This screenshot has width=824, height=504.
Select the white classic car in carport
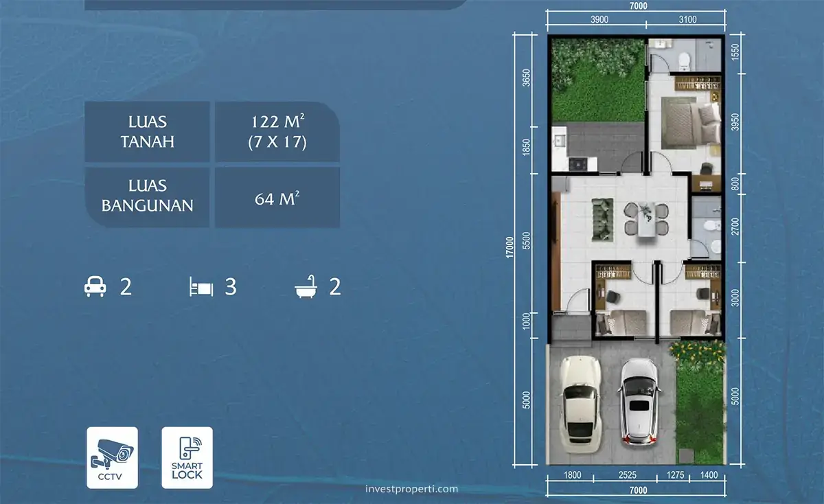(x=580, y=402)
